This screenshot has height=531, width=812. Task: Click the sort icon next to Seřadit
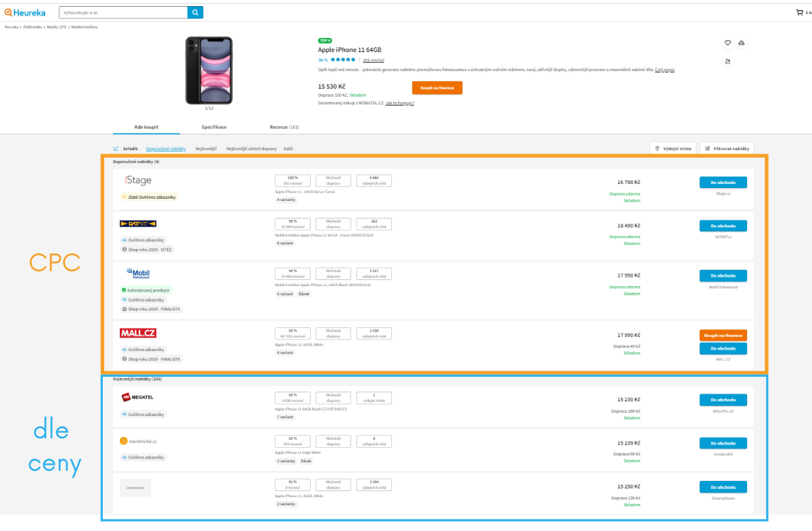pos(116,148)
